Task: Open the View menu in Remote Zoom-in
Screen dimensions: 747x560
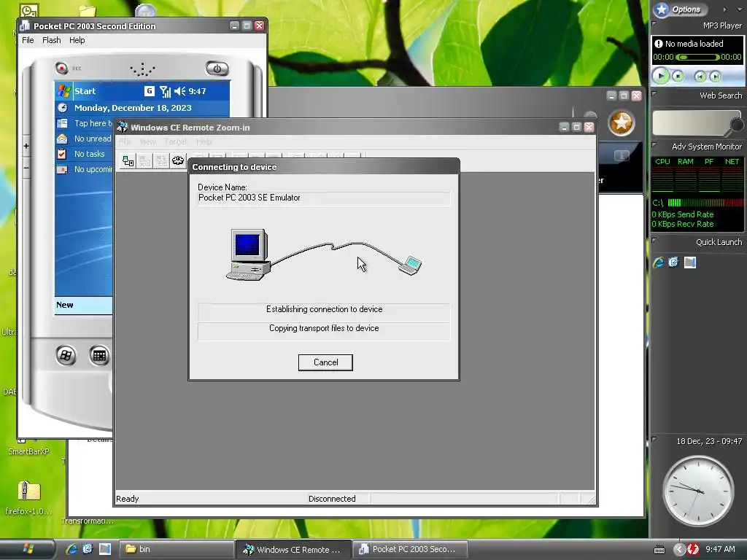Action: pyautogui.click(x=147, y=141)
